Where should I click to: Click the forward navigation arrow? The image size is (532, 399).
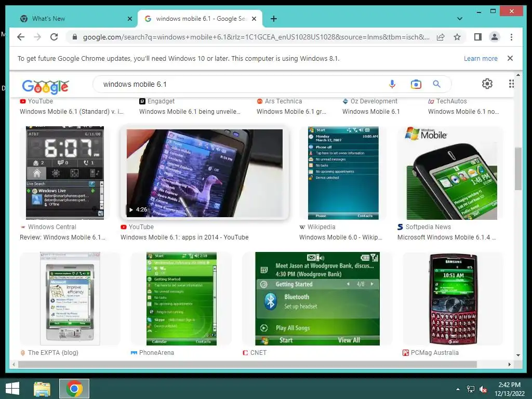[x=37, y=37]
